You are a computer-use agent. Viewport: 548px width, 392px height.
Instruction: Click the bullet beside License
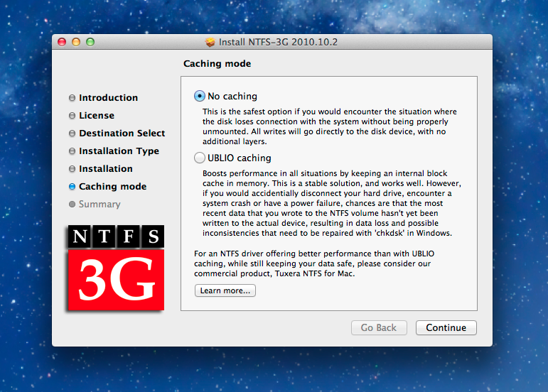point(72,116)
